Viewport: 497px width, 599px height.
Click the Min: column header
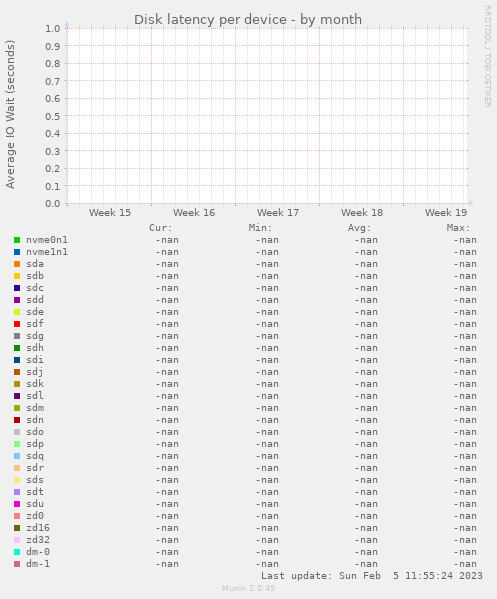pyautogui.click(x=261, y=228)
